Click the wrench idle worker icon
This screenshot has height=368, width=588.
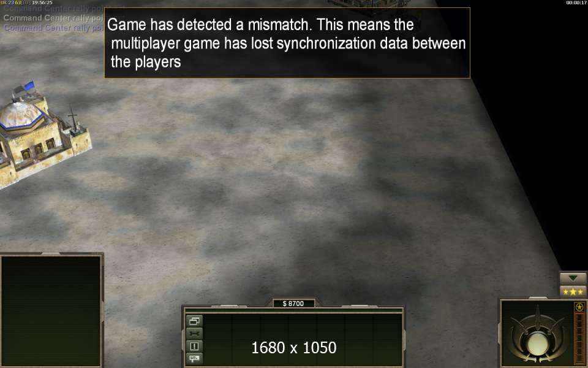pyautogui.click(x=194, y=334)
